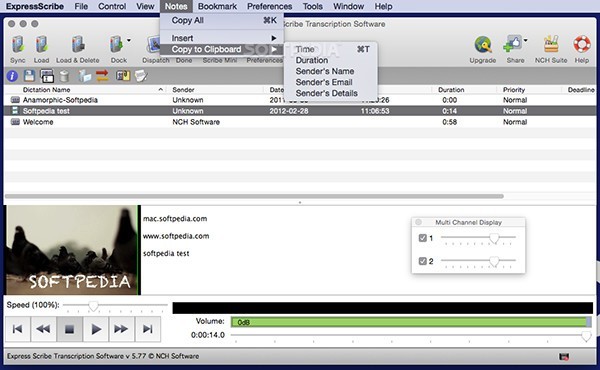This screenshot has height=370, width=600.
Task: Click the Go to End button
Action: (x=148, y=329)
